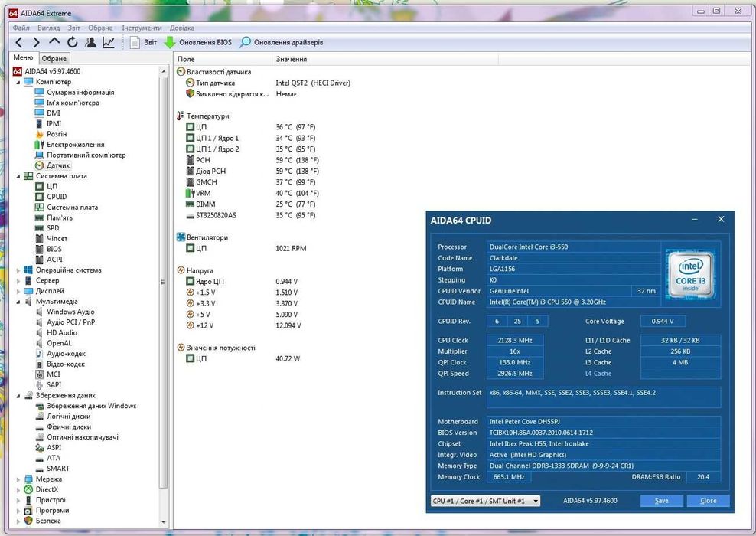756x536 pixels.
Task: Select the Ядро ЦП voltage row
Action: (x=242, y=282)
